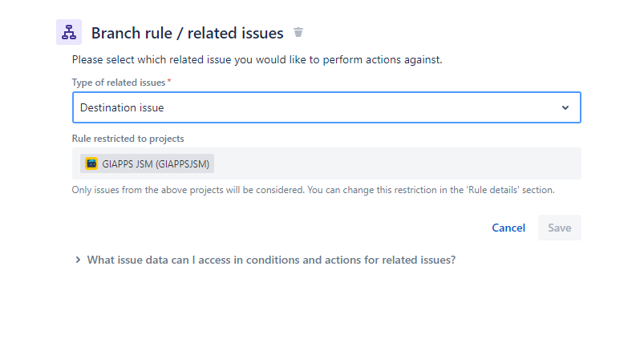The height and width of the screenshot is (351, 644).
Task: Expand the issue data help chevron
Action: (x=78, y=260)
